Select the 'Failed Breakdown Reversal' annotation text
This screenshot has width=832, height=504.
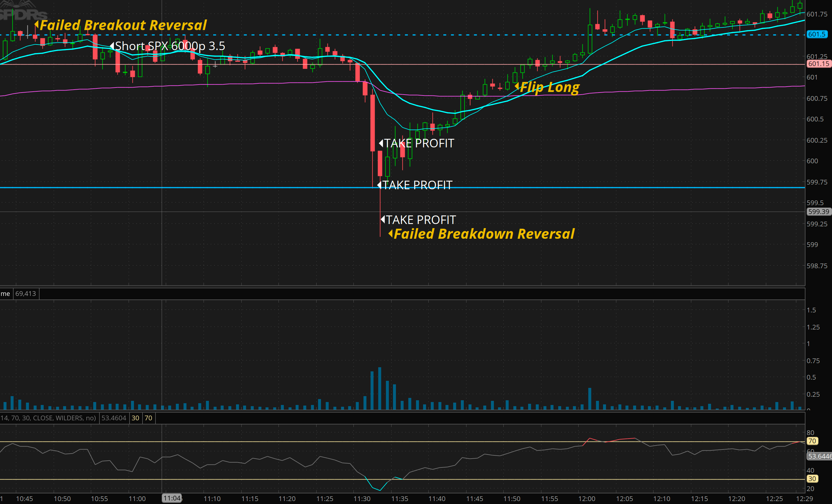484,234
